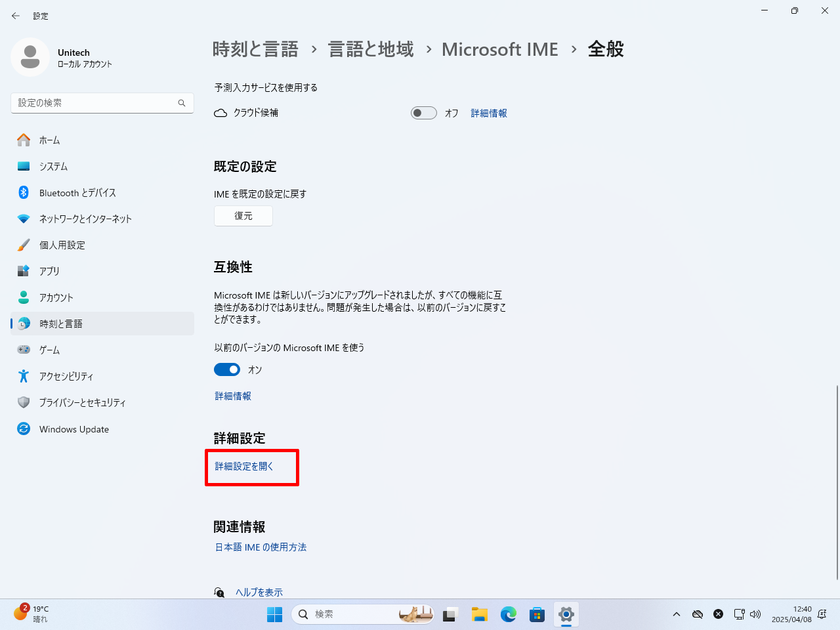This screenshot has width=840, height=630.
Task: Open the weather widget showing 19°C
Action: pos(31,614)
